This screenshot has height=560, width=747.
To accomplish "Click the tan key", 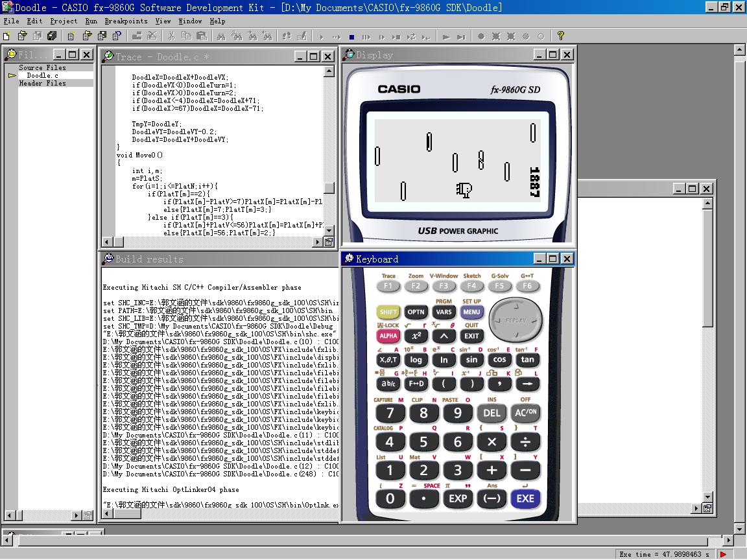I will coord(527,360).
